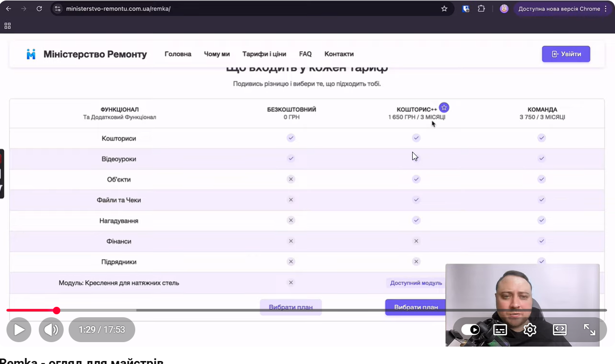The width and height of the screenshot is (615, 364).
Task: Open the Bitwarden shield extension icon
Action: [466, 8]
